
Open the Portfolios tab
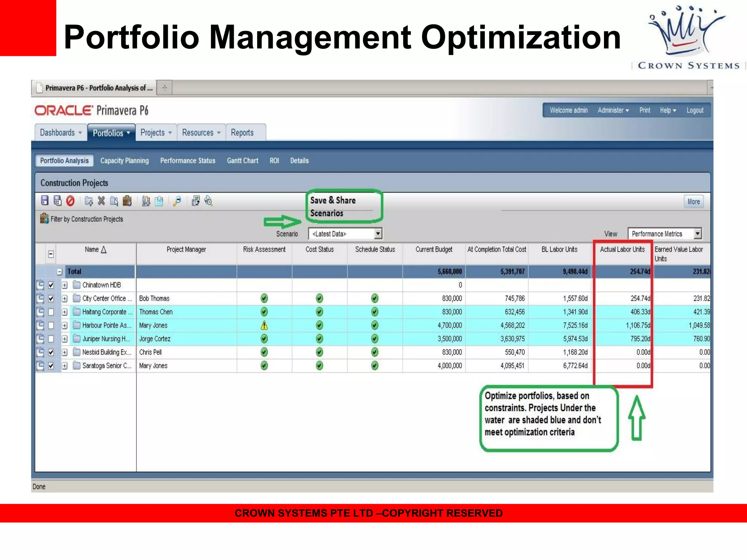(111, 133)
